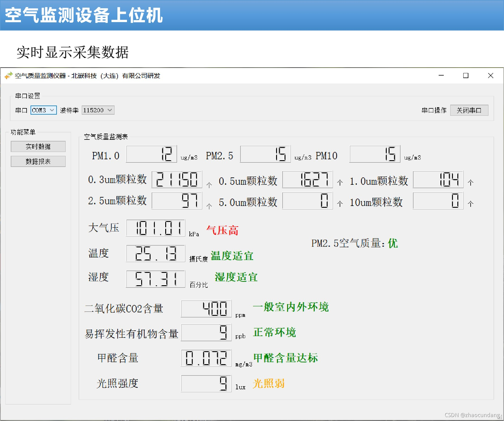
Task: Click the 光照强度 lux display
Action: (206, 384)
